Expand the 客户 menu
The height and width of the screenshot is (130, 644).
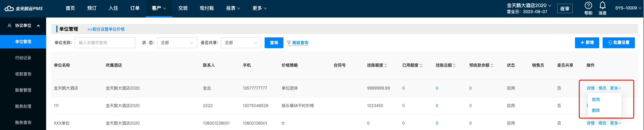pos(159,8)
